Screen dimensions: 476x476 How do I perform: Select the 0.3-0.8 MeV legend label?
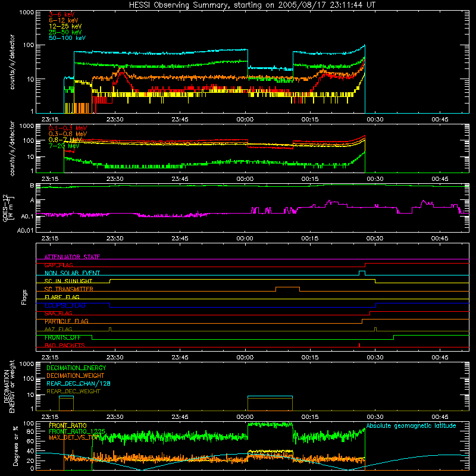click(x=68, y=134)
